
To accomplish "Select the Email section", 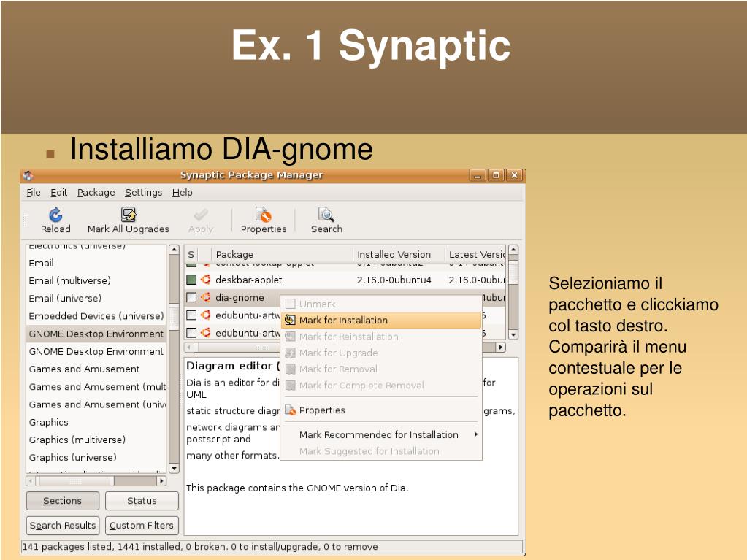I will [x=96, y=263].
